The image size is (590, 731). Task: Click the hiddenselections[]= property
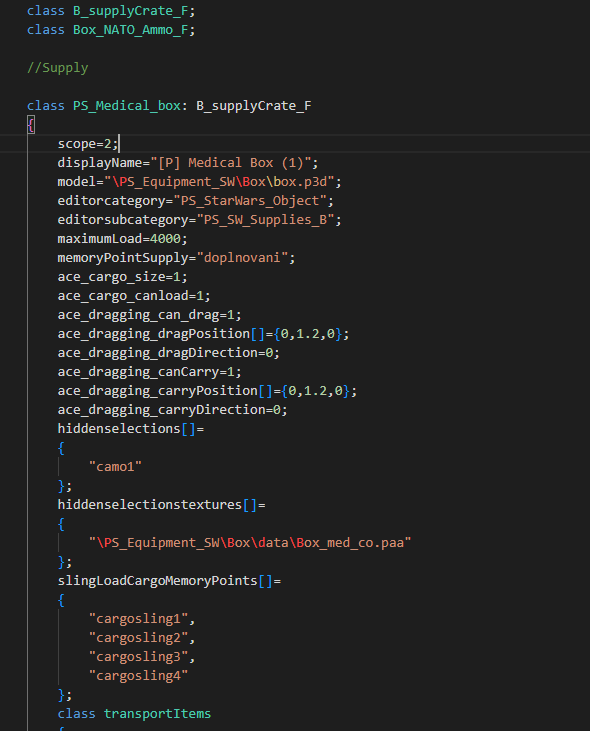130,428
